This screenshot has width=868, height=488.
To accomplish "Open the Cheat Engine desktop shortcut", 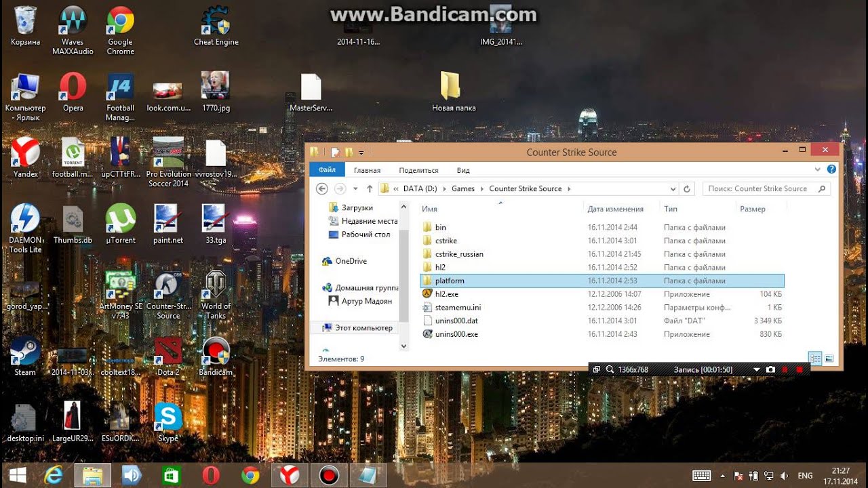I will pos(216,27).
